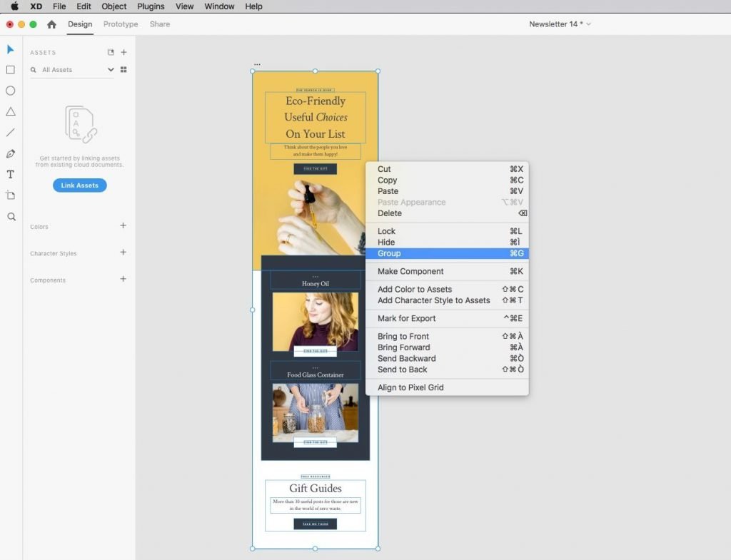Switch to the Prototype tab
This screenshot has width=731, height=560.
tap(121, 24)
